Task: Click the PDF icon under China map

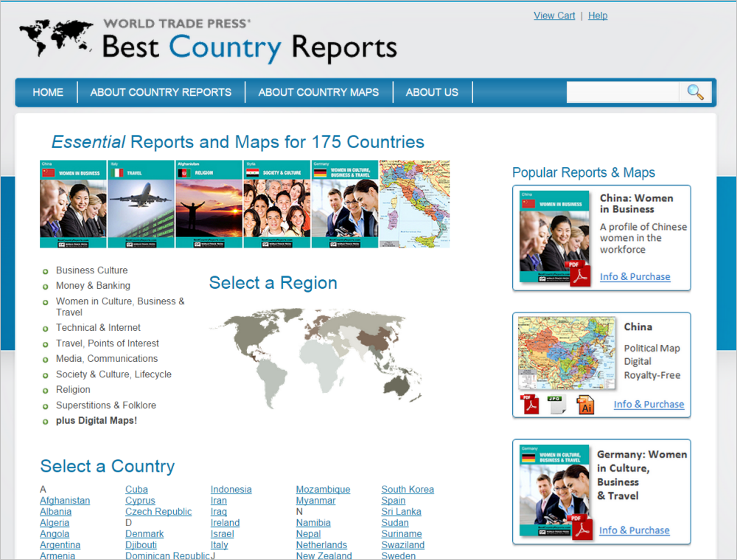Action: click(x=530, y=405)
